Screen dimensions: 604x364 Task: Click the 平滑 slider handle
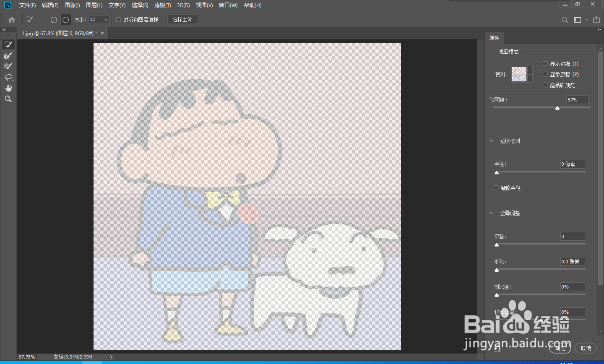coord(497,245)
